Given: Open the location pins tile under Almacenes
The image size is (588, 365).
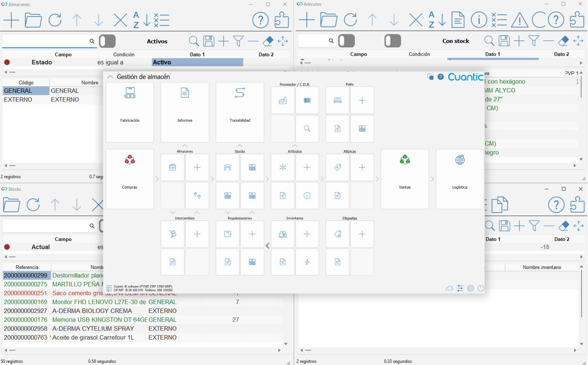Looking at the screenshot, I should point(197,196).
